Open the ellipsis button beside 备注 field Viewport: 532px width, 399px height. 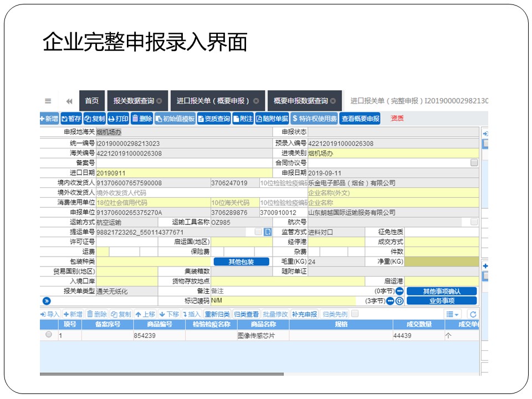tap(399, 291)
